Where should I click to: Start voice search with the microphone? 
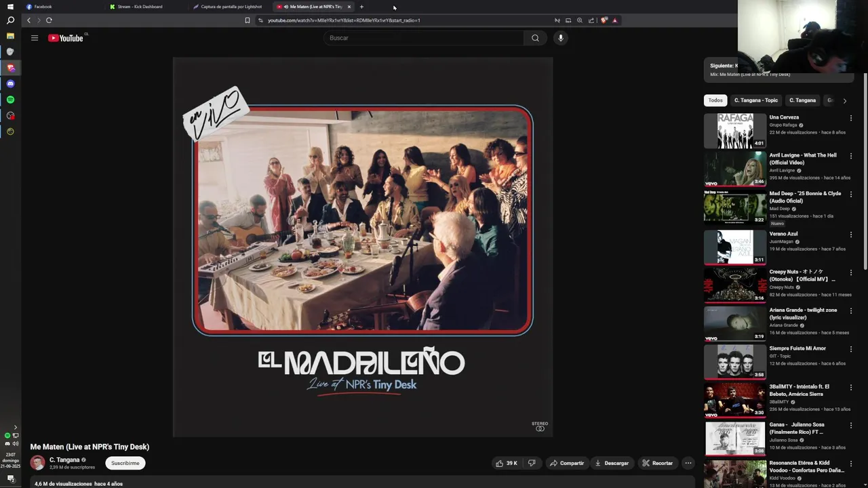[560, 38]
